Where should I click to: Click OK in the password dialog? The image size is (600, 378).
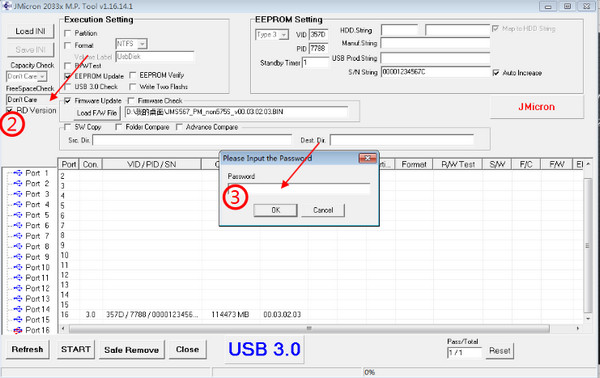click(x=276, y=210)
